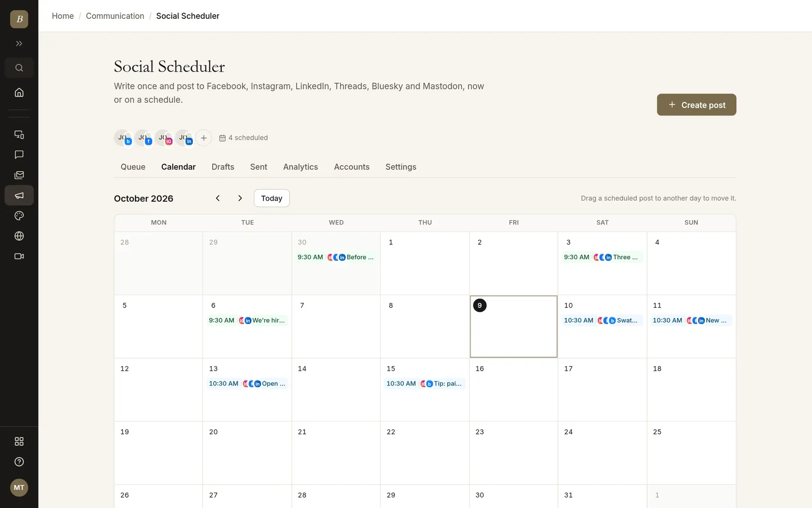
Task: Open the 9:30 AM 'We're hir...' post
Action: coord(247,321)
